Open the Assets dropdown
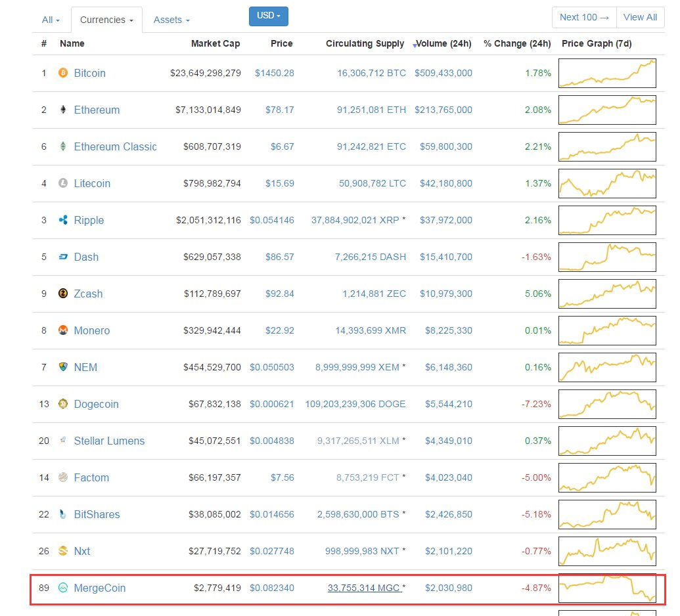The height and width of the screenshot is (616, 680). 171,20
